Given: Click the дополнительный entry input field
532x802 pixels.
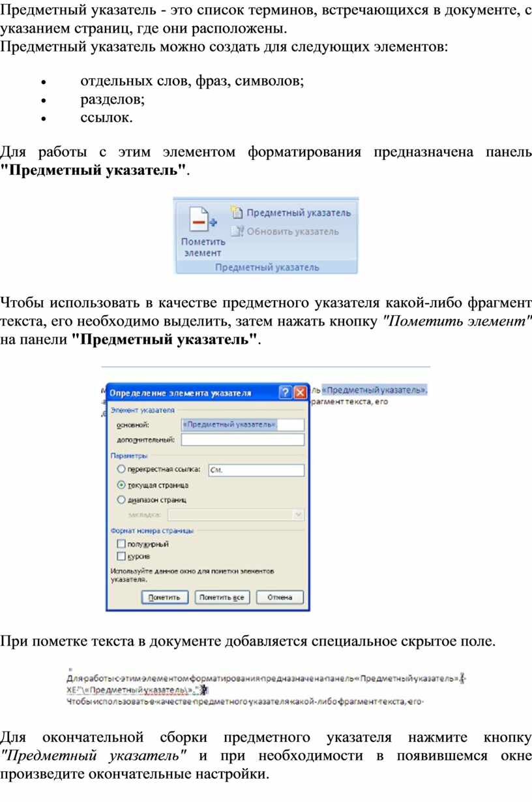Looking at the screenshot, I should click(x=243, y=440).
